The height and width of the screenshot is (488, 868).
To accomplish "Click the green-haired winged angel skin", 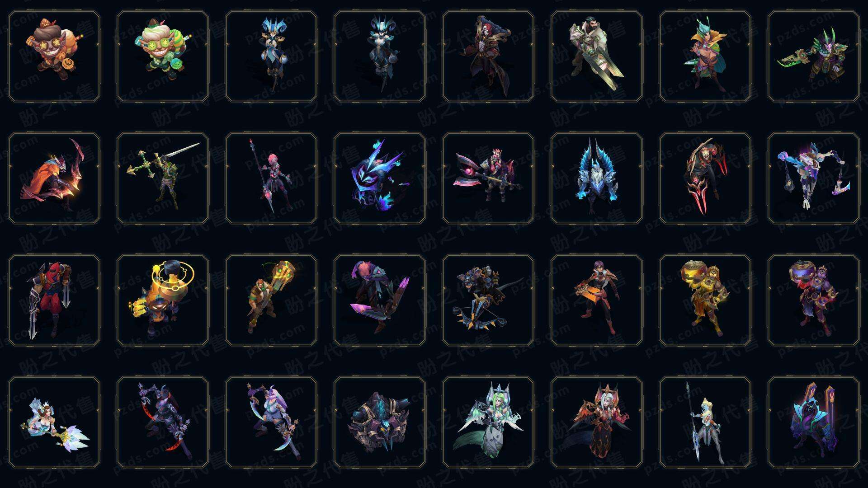I will pos(488,422).
